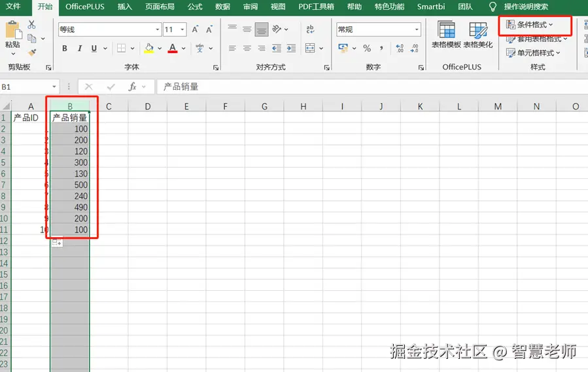
Task: Apply percent style
Action: pyautogui.click(x=367, y=48)
